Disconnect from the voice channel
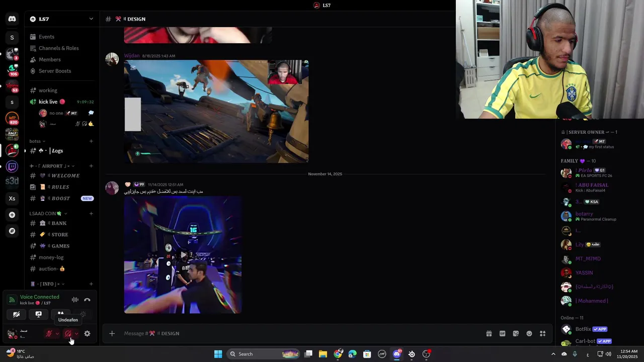644x362 pixels. tap(87, 300)
